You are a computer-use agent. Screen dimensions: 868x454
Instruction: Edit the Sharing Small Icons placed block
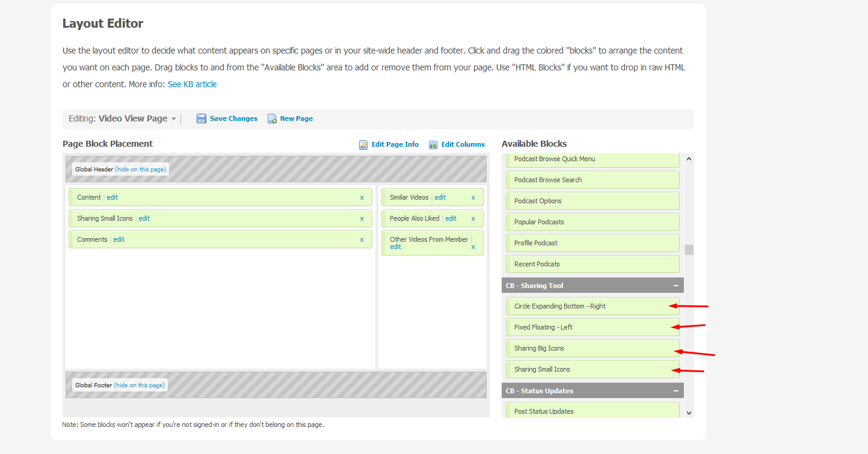(x=144, y=218)
